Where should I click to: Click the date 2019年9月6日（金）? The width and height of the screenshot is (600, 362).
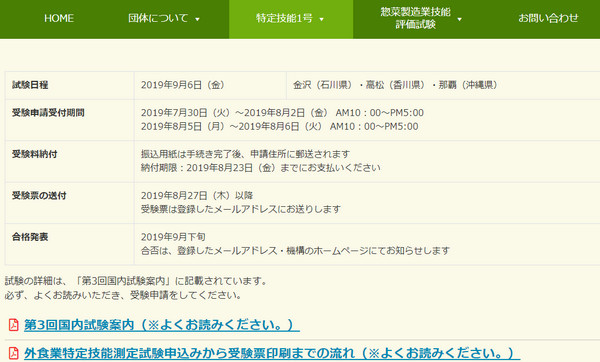coord(183,85)
